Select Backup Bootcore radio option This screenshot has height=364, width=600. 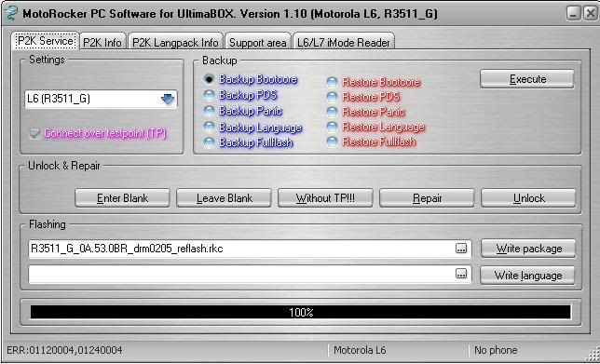click(209, 79)
